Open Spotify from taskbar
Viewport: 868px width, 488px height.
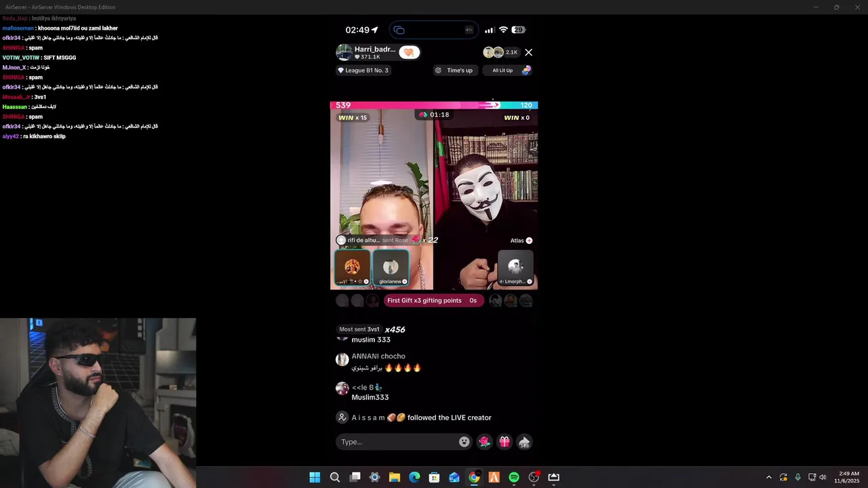click(514, 477)
